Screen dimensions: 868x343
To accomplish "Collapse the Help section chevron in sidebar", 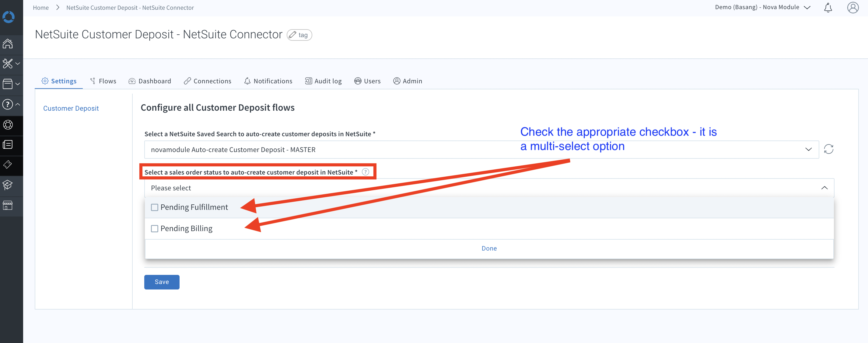I will pos(18,104).
